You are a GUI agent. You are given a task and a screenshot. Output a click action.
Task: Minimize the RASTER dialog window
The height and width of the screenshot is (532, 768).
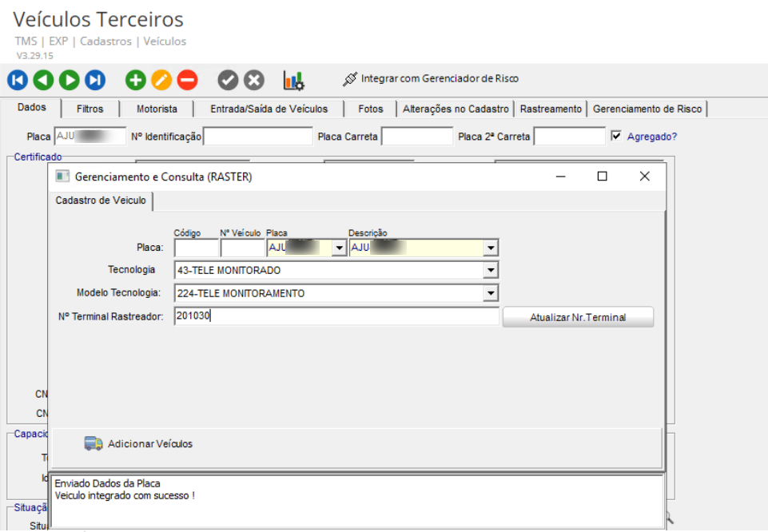coord(561,177)
